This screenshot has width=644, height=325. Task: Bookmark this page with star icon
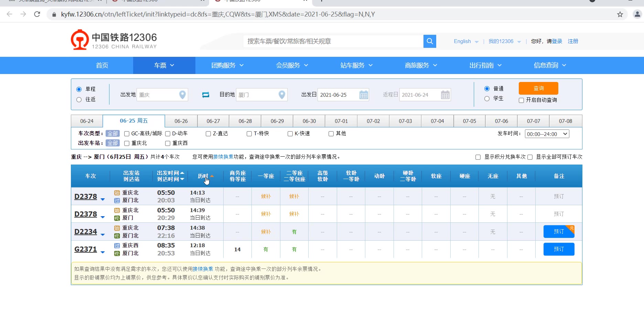pyautogui.click(x=620, y=14)
